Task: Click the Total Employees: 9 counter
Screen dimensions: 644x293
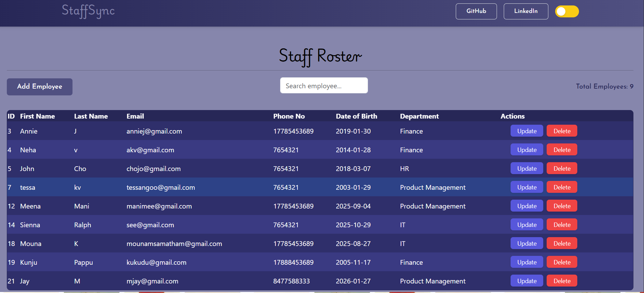Action: coord(605,87)
